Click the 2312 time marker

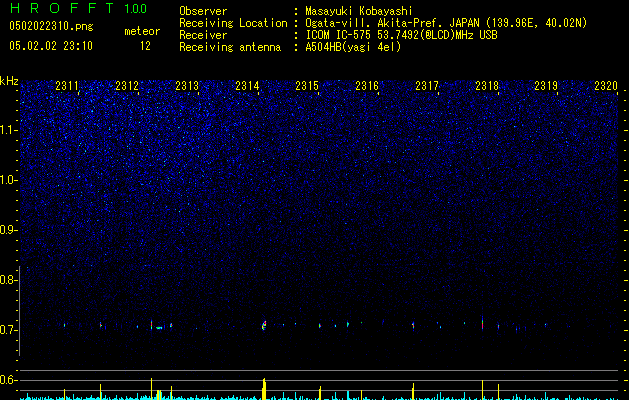click(127, 86)
